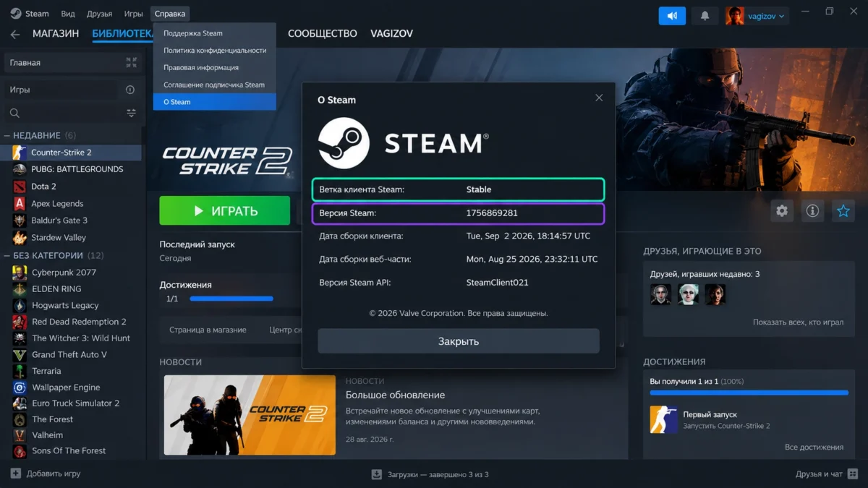The height and width of the screenshot is (488, 868).
Task: Select Hogwarts Legacy in library list
Action: pyautogui.click(x=71, y=306)
